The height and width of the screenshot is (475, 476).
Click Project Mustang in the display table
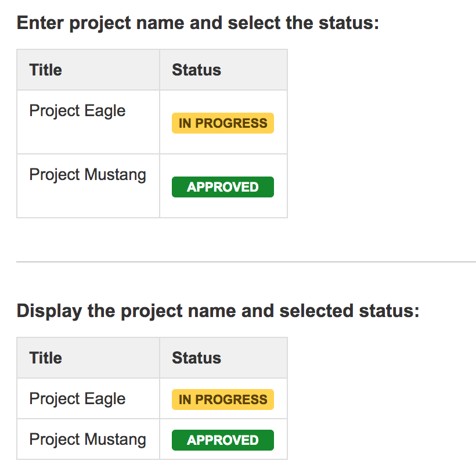pos(88,440)
